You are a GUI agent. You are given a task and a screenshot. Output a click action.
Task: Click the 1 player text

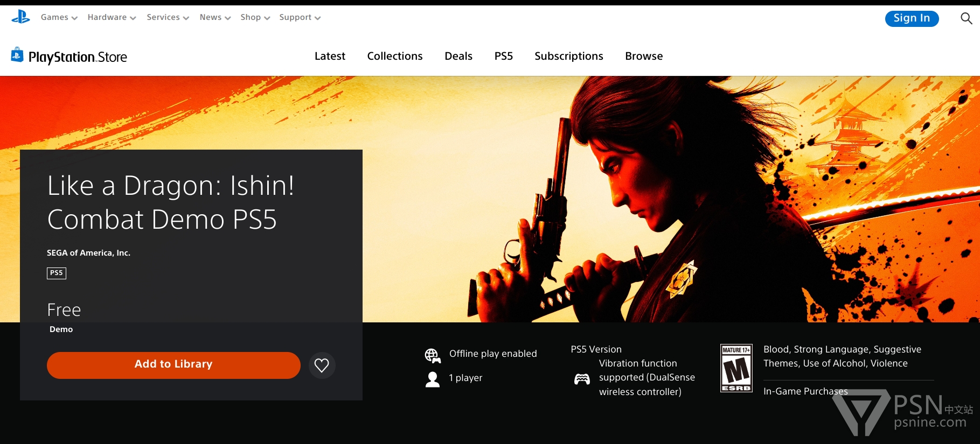[x=465, y=378]
